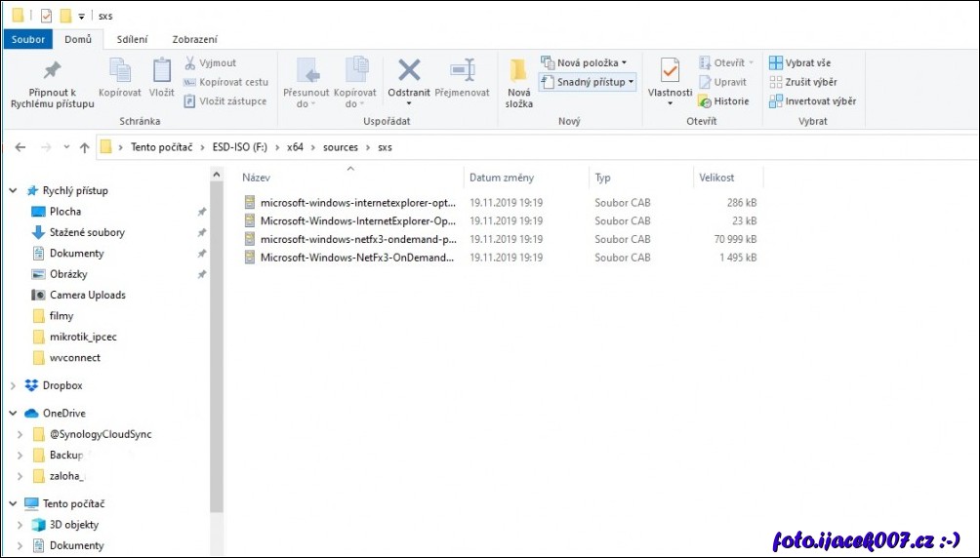Select the microsoft-windows-netfx3-ondemand-p... file
This screenshot has width=980, height=558.
[357, 239]
